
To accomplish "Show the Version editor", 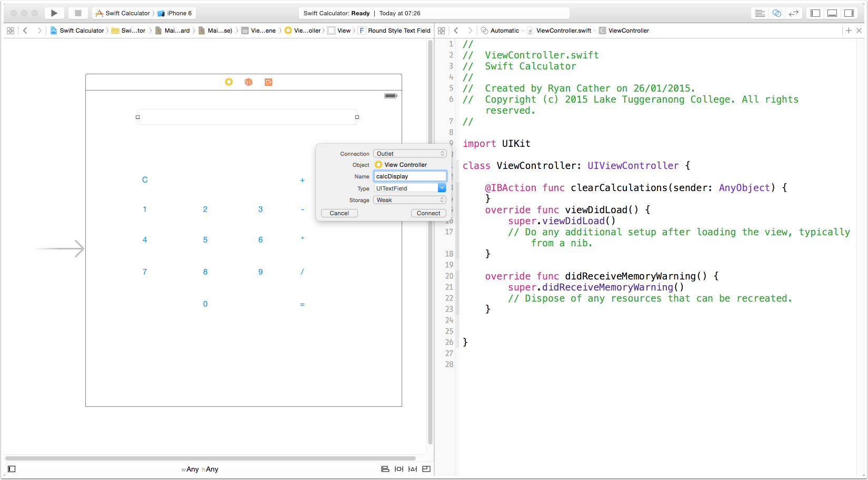I will click(794, 13).
